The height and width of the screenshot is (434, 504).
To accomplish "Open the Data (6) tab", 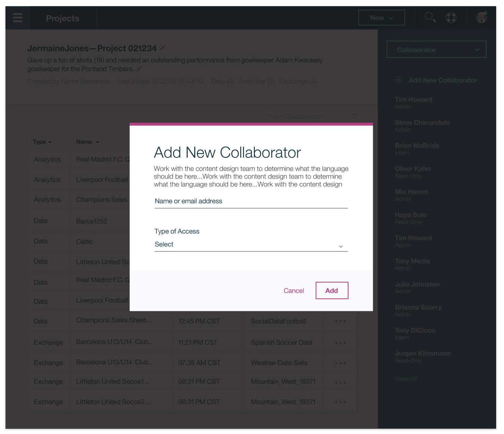I will click(223, 81).
